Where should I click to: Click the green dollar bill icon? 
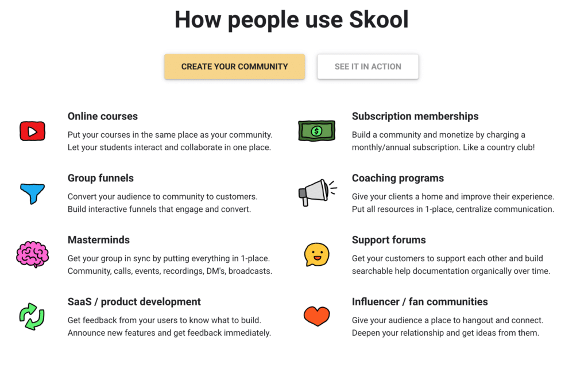pos(316,131)
